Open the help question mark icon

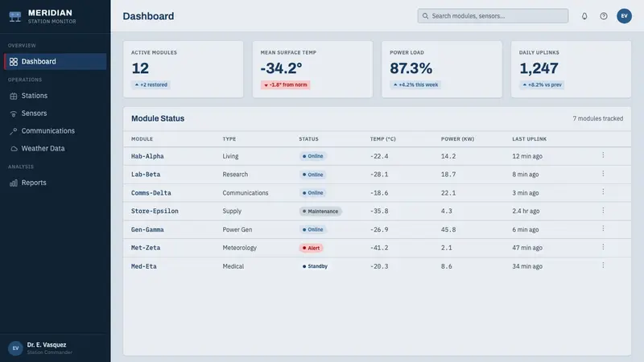click(x=603, y=16)
